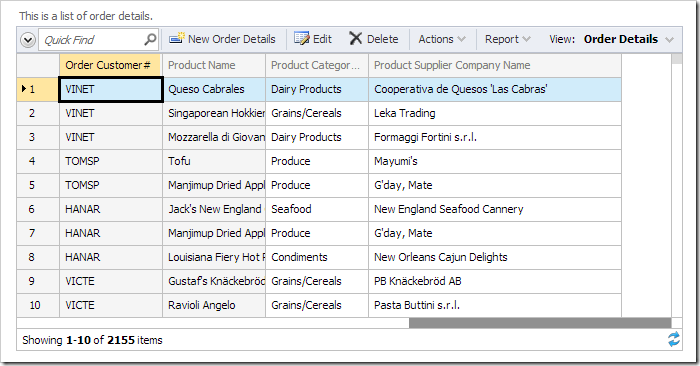
Task: Click the Delete button
Action: click(374, 39)
